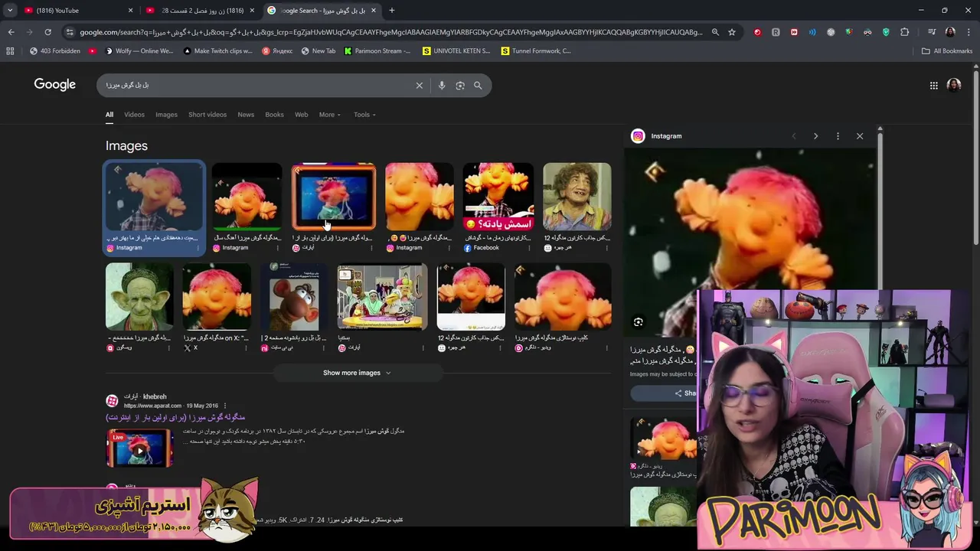
Task: Open Wolfy — Online bookmark
Action: pos(139,51)
